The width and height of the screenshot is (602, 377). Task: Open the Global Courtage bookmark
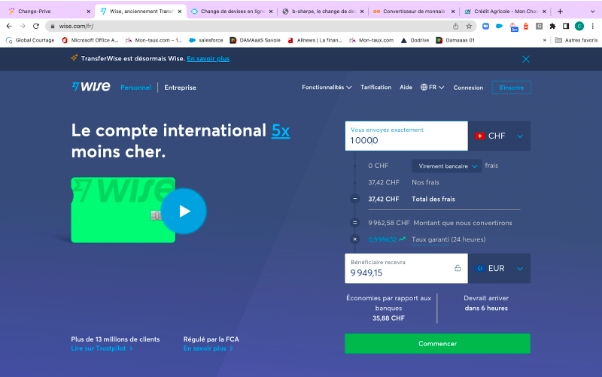click(x=30, y=40)
